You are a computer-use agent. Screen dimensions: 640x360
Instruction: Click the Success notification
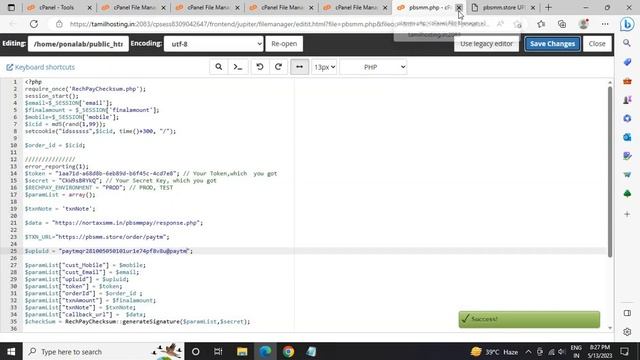click(x=529, y=319)
